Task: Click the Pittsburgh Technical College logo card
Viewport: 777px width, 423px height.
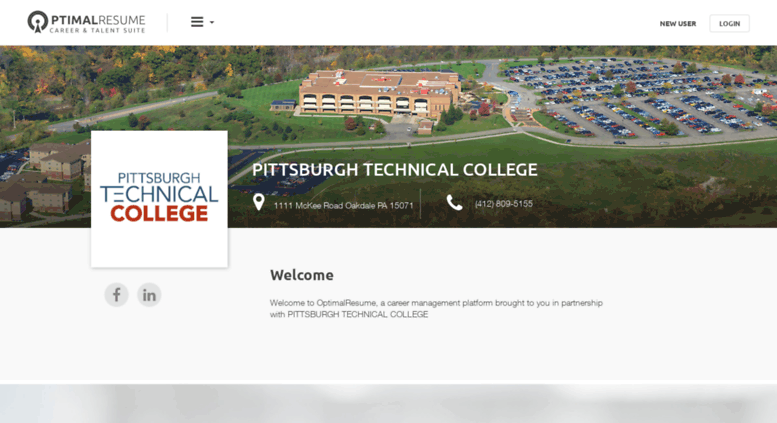Action: coord(160,199)
